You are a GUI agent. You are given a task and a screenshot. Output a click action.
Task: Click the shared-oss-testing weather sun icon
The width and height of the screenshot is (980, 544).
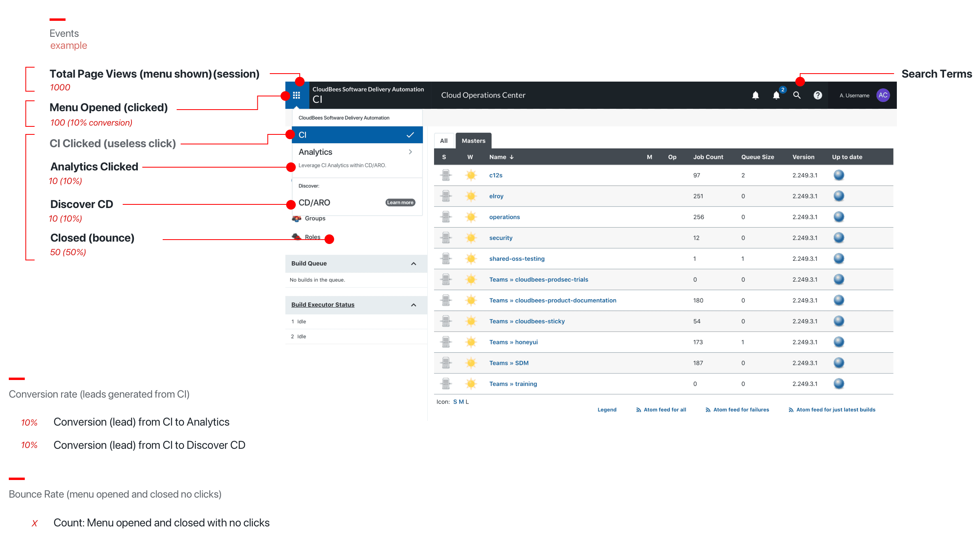coord(471,258)
